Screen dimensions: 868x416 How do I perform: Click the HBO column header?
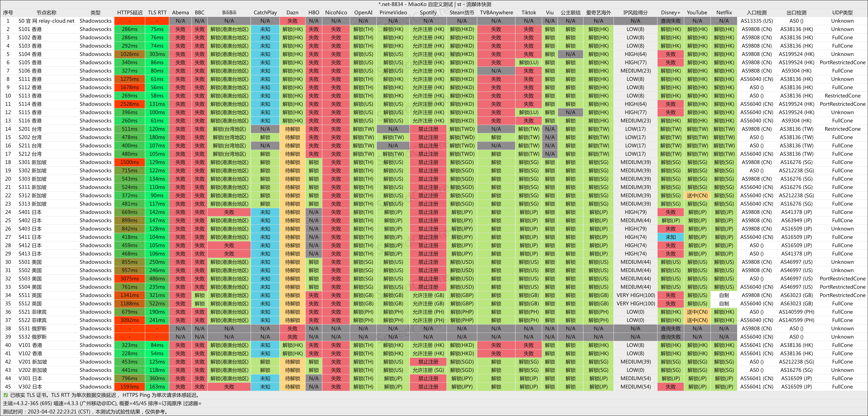click(x=314, y=12)
